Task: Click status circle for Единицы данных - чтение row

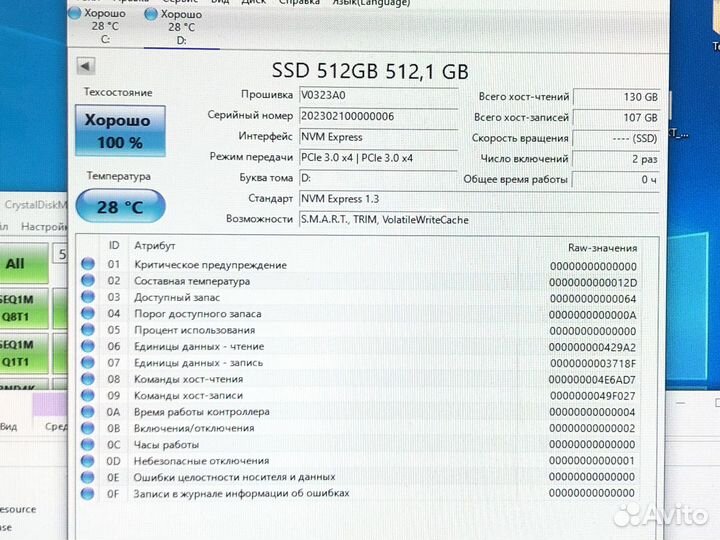Action: [88, 346]
